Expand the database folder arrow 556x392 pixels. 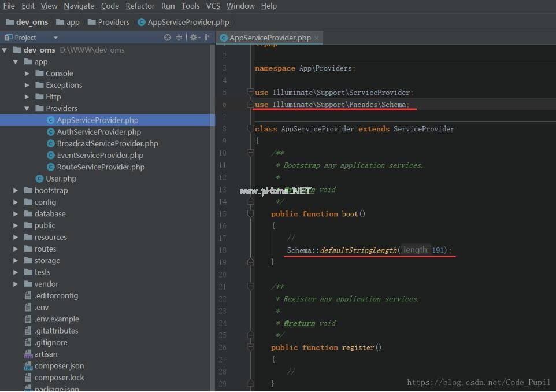point(16,214)
